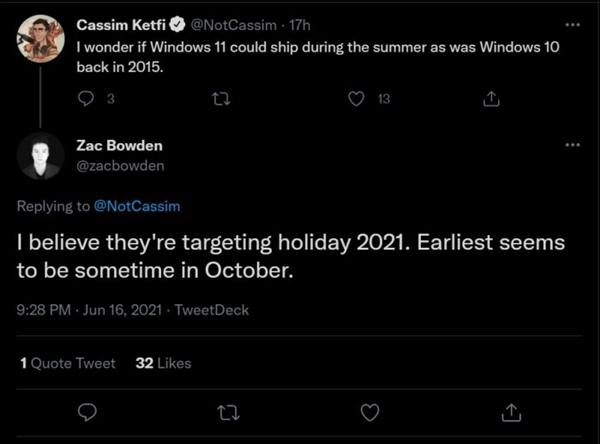Share Zac Bowden's reply
Image resolution: width=600 pixels, height=444 pixels.
(511, 411)
